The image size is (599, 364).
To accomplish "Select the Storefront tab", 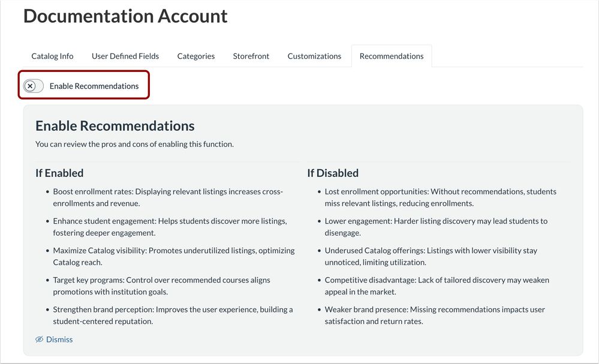I will pyautogui.click(x=251, y=56).
